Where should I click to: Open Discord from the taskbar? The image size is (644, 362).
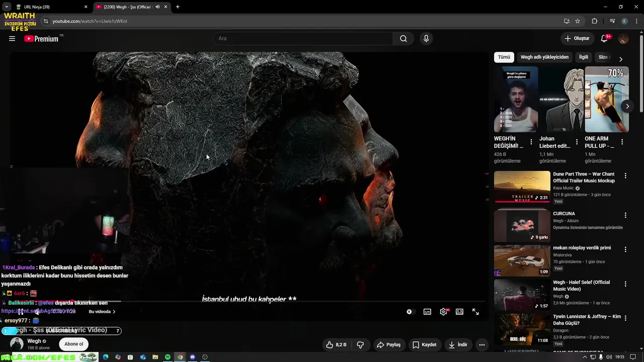coord(192,357)
